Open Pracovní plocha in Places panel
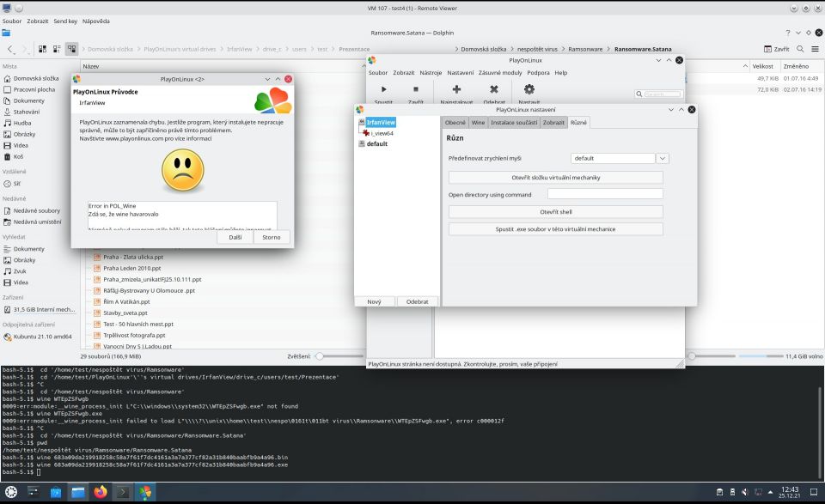 (34, 89)
